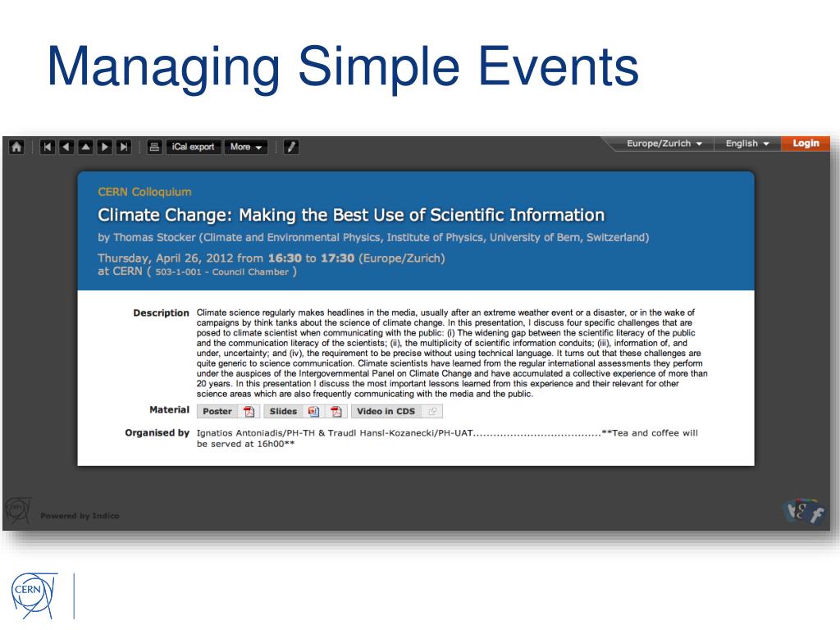Open the Europe/Zurich timezone dropdown
The image size is (840, 630).
click(664, 144)
